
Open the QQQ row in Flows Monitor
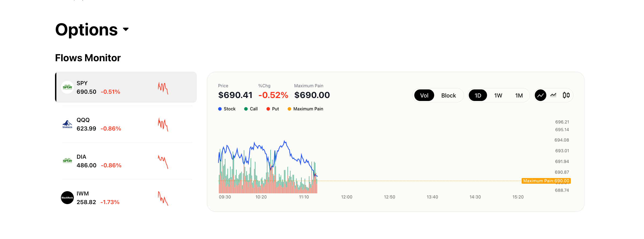click(126, 124)
